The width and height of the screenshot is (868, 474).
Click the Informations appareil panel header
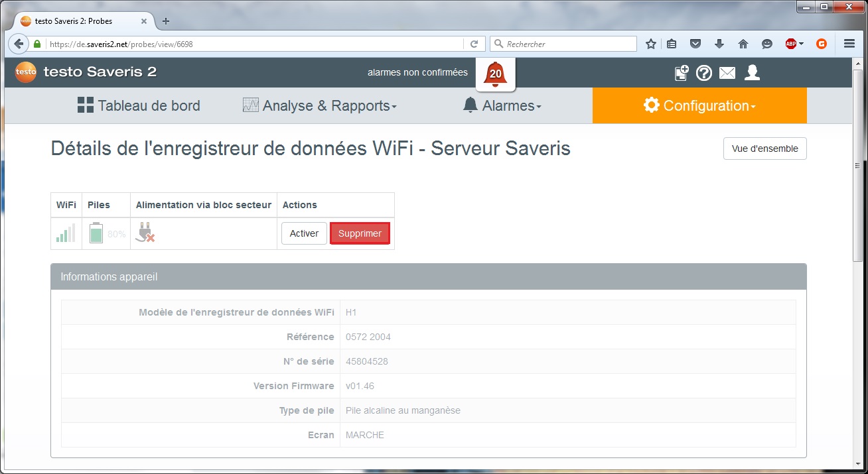429,276
